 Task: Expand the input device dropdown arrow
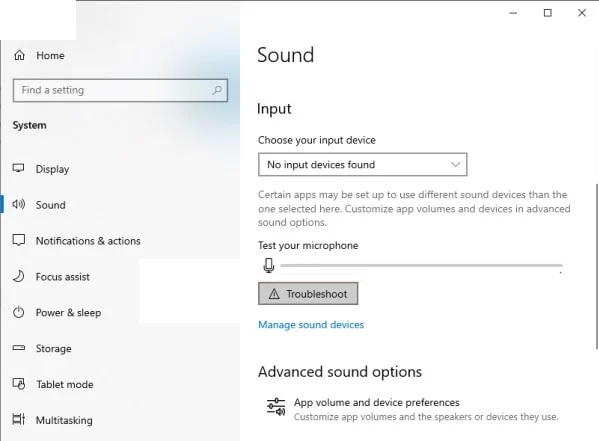(455, 164)
